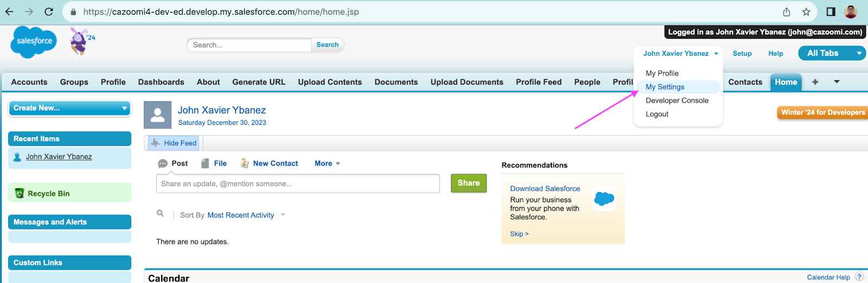Viewport: 868px width, 283px height.
Task: Choose Logout from user menu
Action: tap(657, 114)
